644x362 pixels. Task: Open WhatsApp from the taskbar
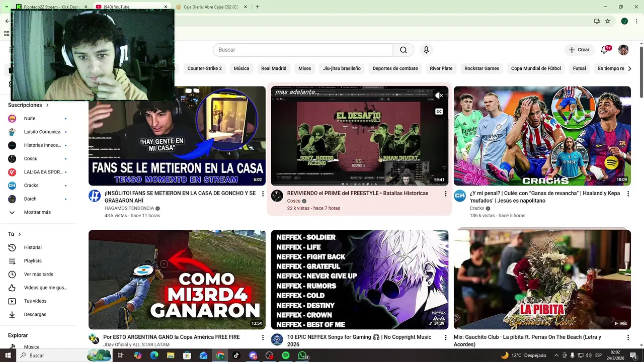302,355
